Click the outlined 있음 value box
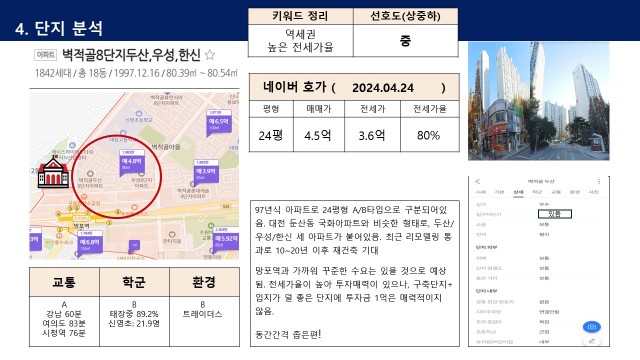 [x=555, y=213]
